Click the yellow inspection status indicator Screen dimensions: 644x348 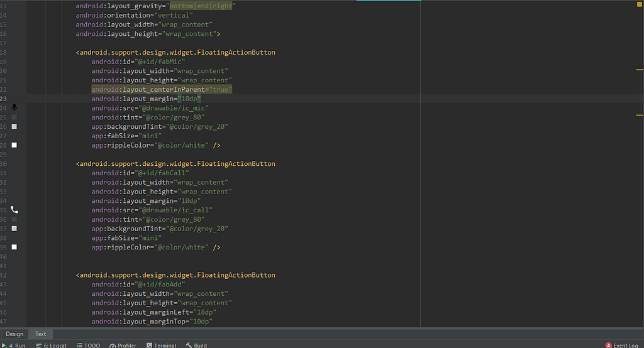639,4
